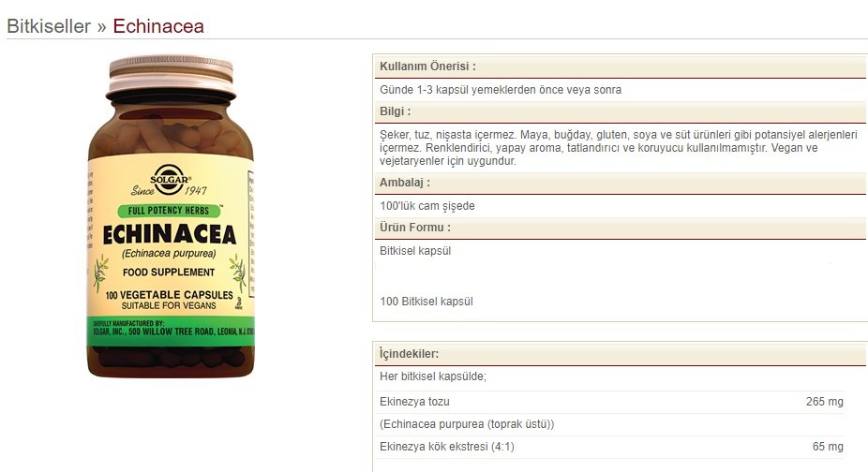The image size is (868, 472).
Task: Select the Bilgi section header
Action: click(620, 111)
